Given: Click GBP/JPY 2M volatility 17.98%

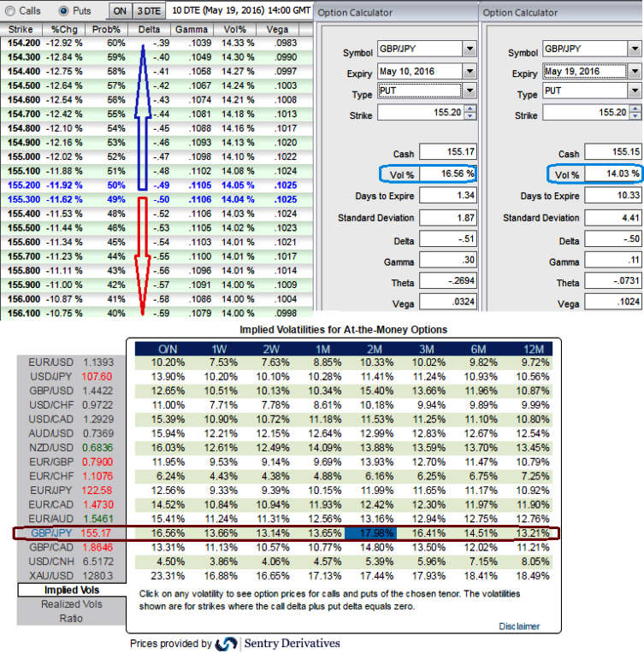Looking at the screenshot, I should (x=371, y=533).
